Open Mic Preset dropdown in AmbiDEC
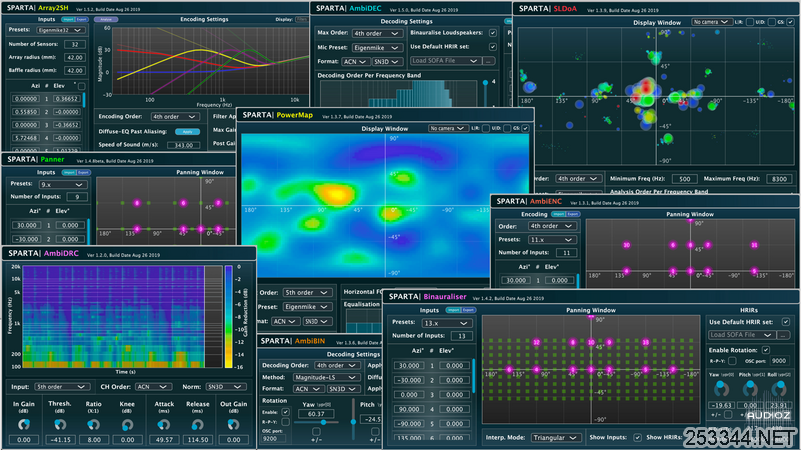The image size is (801, 450). [376, 48]
